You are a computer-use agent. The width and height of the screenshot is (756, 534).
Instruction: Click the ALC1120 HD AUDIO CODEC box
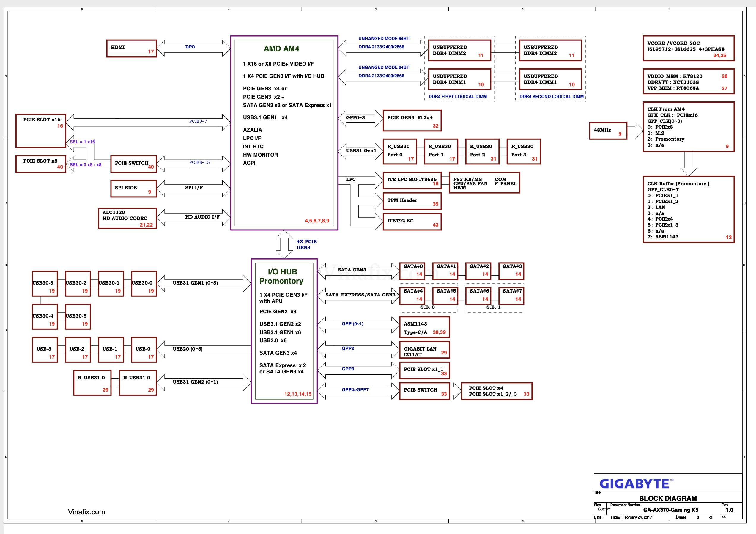point(127,218)
